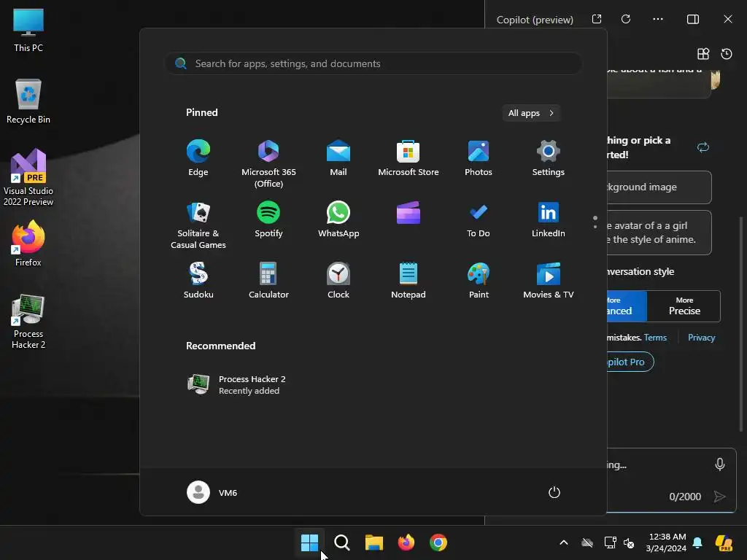747x560 pixels.
Task: Open the Clock app
Action: pos(338,281)
